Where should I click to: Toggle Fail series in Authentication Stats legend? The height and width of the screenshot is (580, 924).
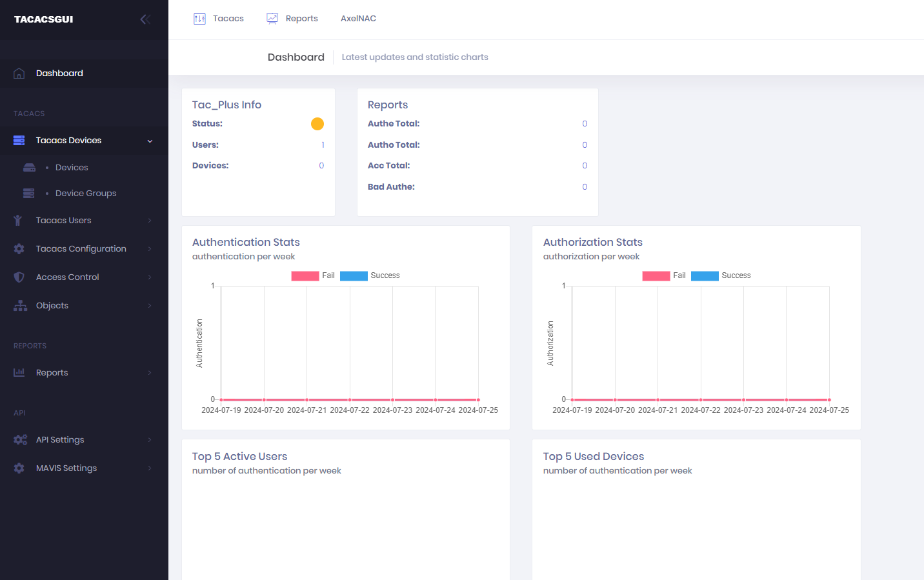313,275
